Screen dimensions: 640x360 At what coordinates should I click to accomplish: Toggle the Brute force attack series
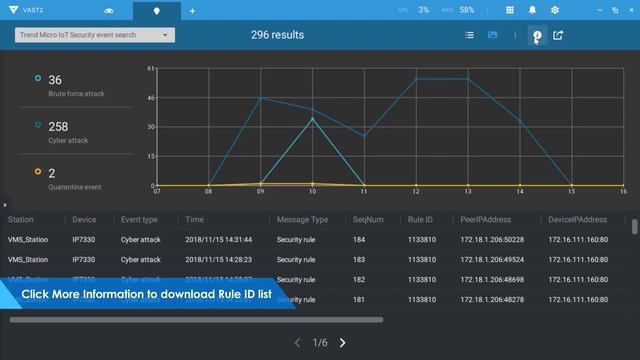click(38, 78)
